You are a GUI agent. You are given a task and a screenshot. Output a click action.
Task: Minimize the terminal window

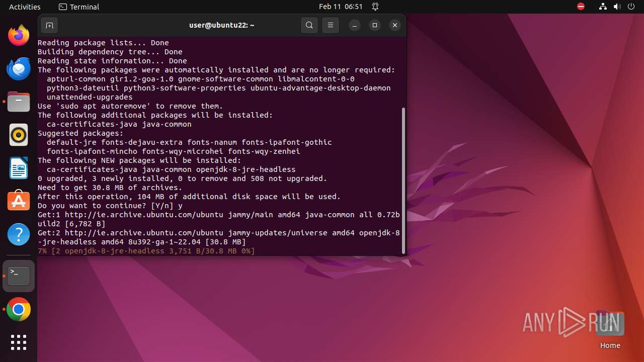coord(355,25)
